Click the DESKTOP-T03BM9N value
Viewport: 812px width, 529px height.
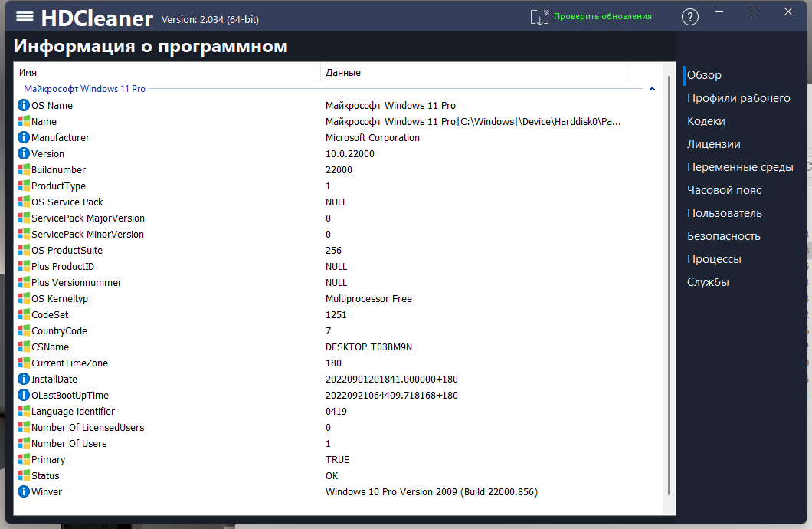(368, 347)
